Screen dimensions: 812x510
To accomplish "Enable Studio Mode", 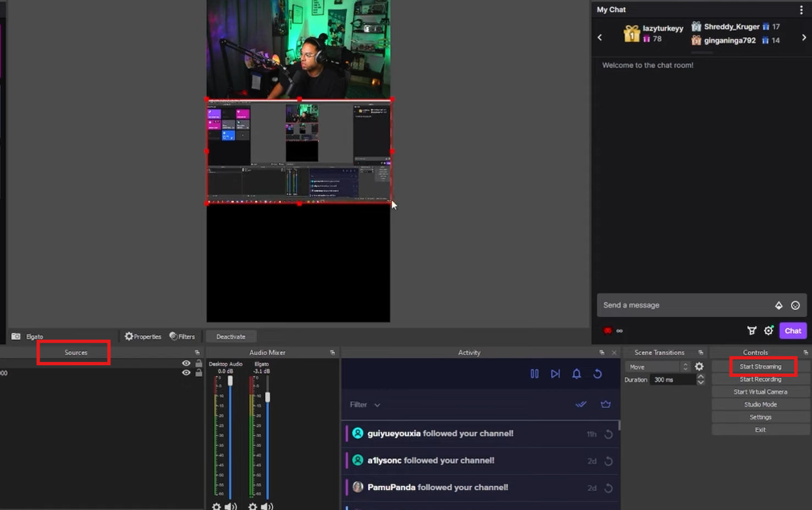I will [760, 404].
